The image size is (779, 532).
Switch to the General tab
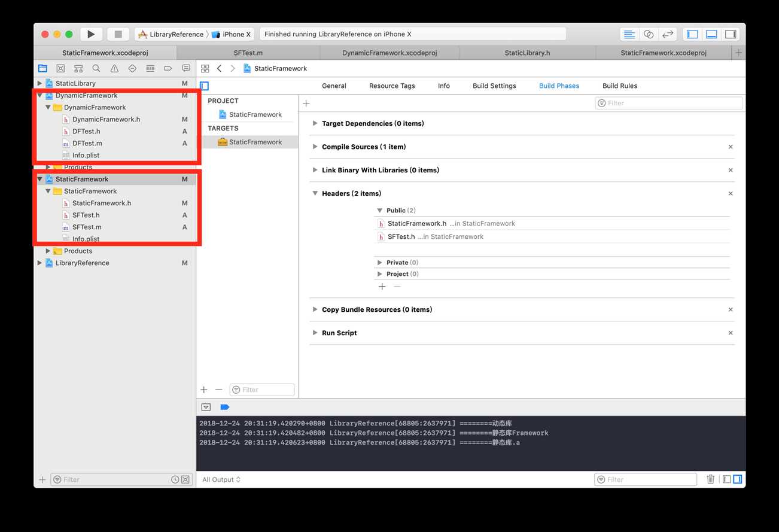tap(334, 86)
